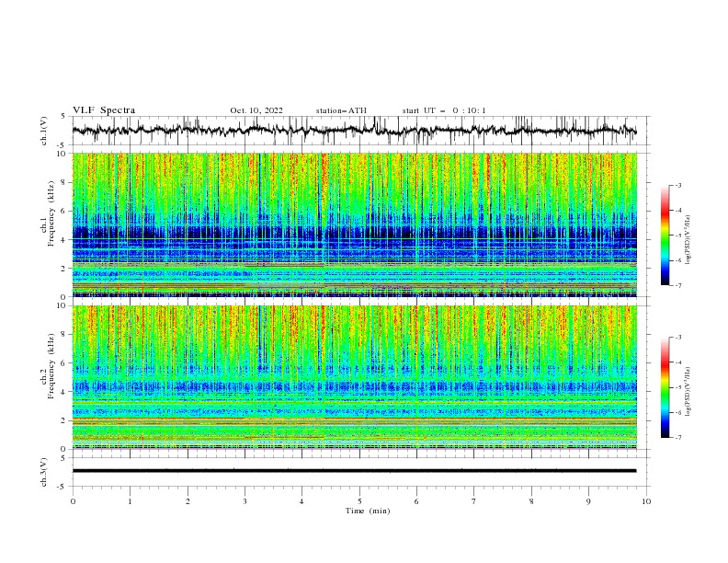Click the ch.1 spectrogram "8" kHz tick label
Screen dimensions: 728x563
pyautogui.click(x=64, y=182)
